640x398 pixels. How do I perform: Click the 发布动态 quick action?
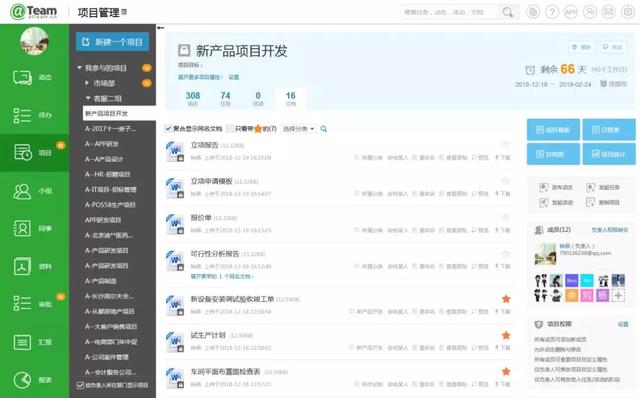(x=556, y=187)
